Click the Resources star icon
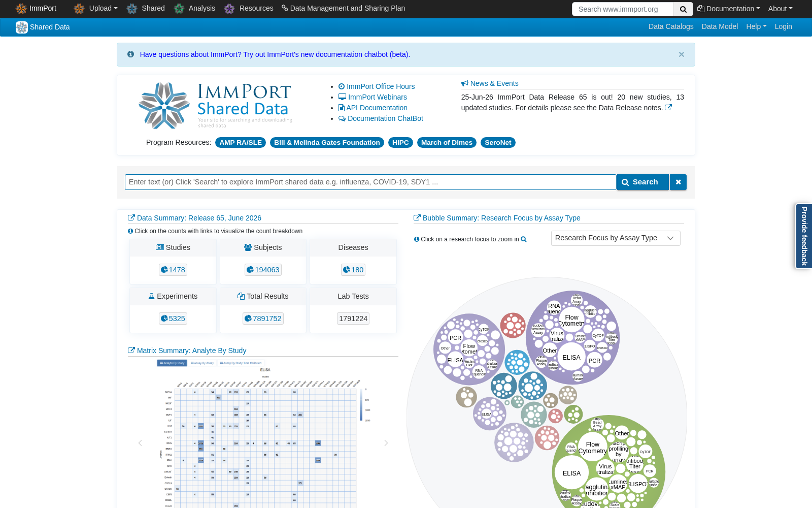The height and width of the screenshot is (508, 812). click(x=229, y=9)
